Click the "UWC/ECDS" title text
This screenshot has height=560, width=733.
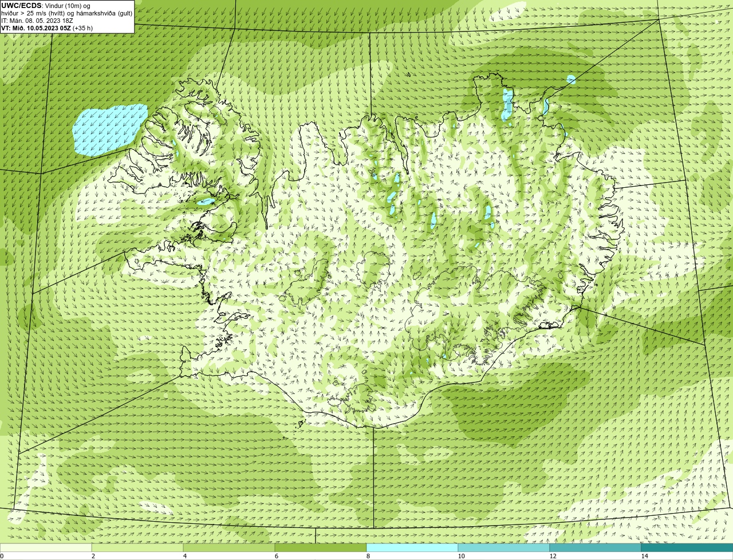coord(21,5)
